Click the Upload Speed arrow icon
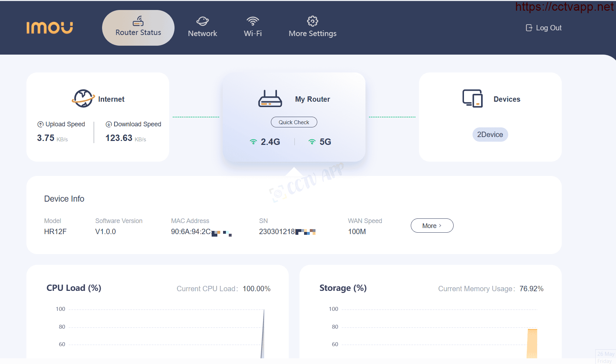616x364 pixels. point(40,124)
